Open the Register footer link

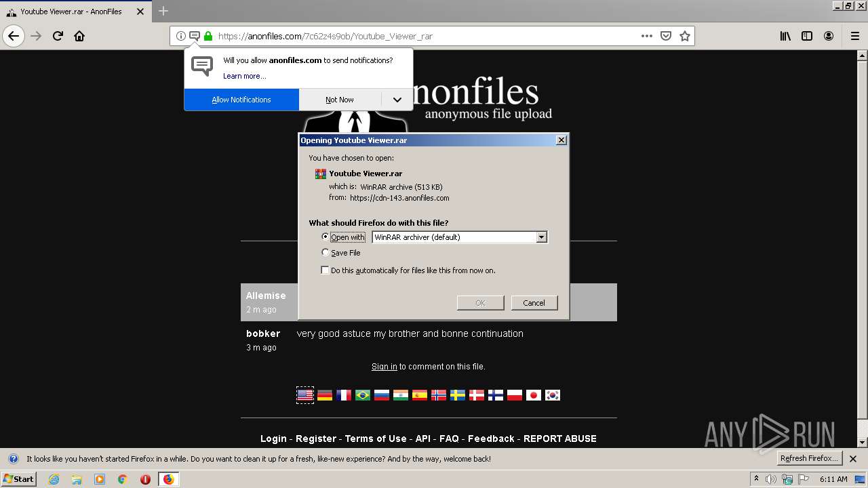(316, 439)
